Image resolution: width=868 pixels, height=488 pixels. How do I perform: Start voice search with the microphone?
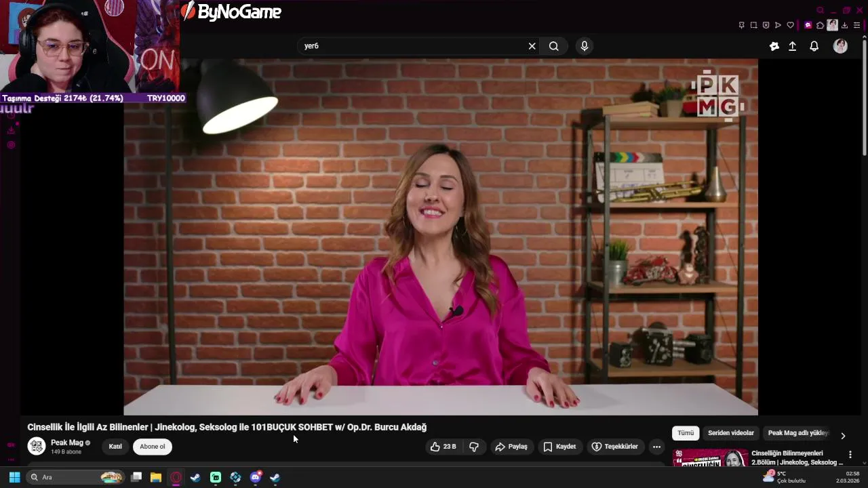pos(585,46)
